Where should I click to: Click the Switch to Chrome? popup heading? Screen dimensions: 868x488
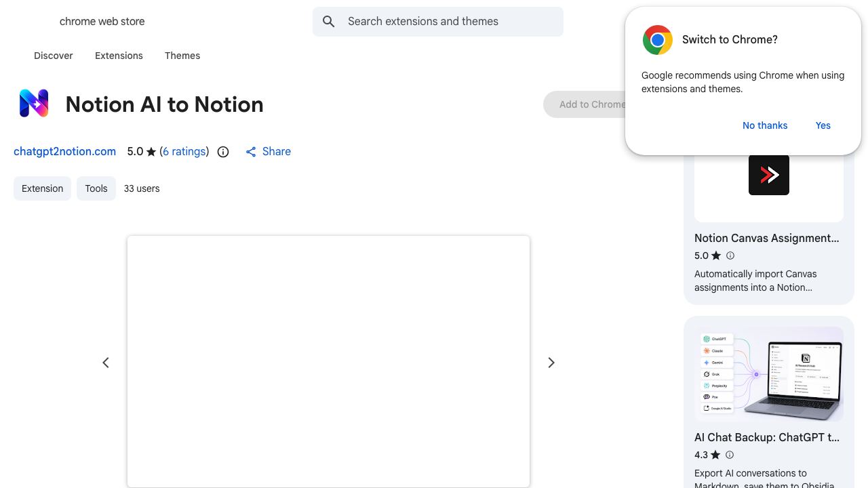[730, 40]
